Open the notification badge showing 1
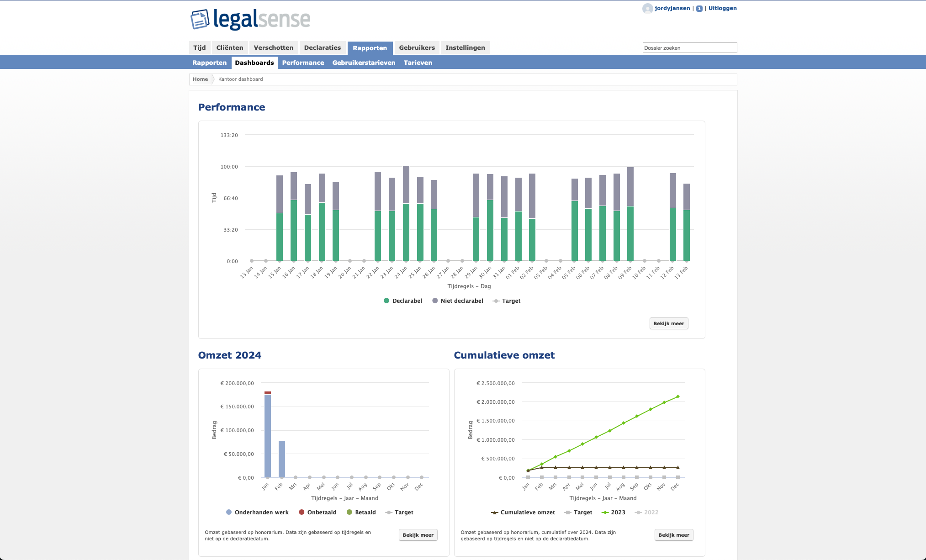 pos(699,9)
